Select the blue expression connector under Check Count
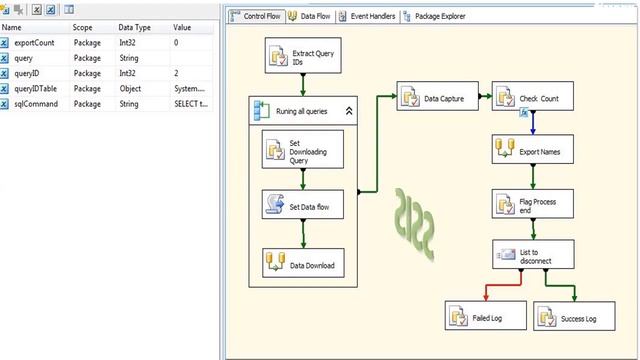This screenshot has width=640, height=360. (533, 123)
